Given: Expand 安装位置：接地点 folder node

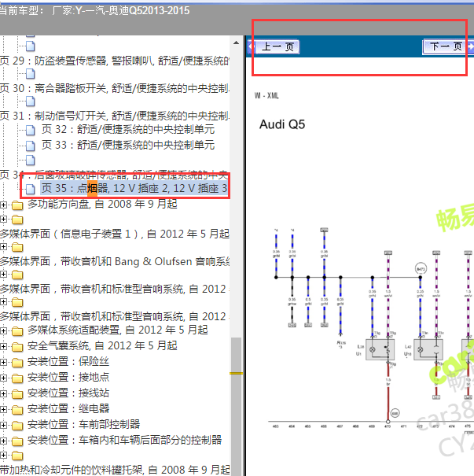Looking at the screenshot, I should [3, 378].
